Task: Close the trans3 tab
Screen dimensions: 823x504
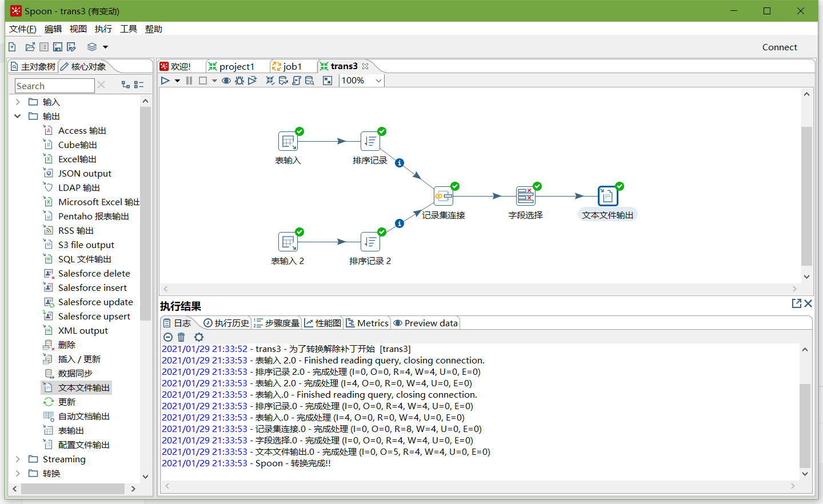Action: (365, 66)
